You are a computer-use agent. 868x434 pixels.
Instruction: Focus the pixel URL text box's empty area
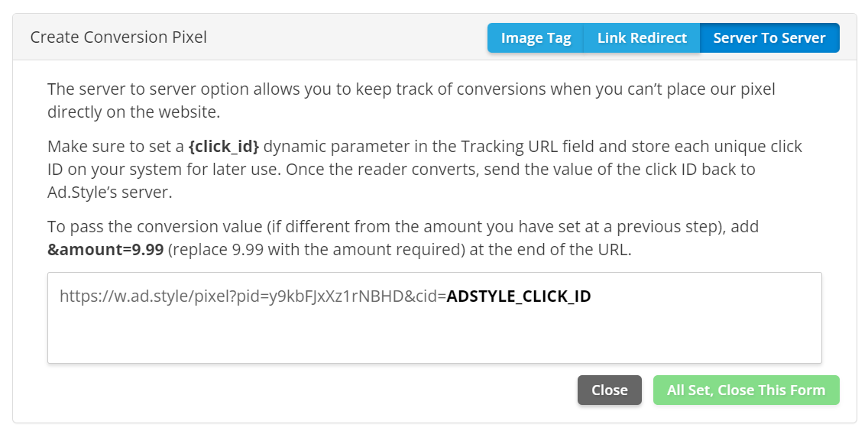pyautogui.click(x=434, y=336)
